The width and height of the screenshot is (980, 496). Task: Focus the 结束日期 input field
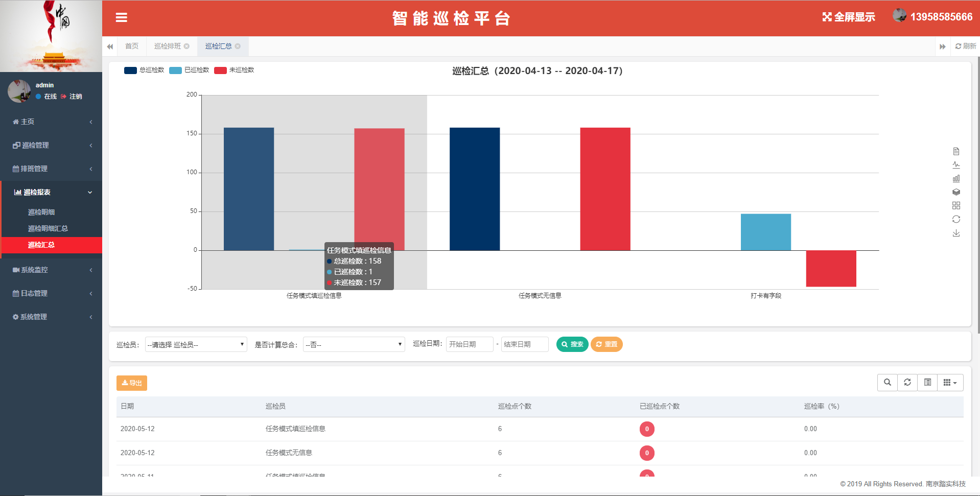click(x=525, y=344)
